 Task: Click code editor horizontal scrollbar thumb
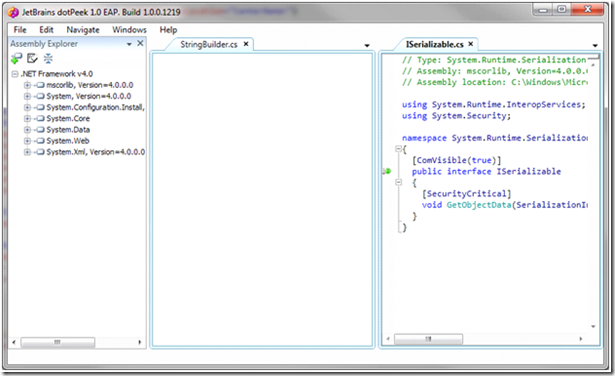[x=428, y=338]
